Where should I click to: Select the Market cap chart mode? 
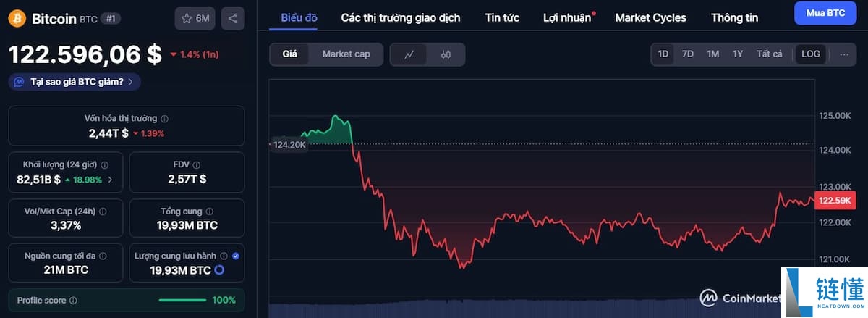[346, 54]
